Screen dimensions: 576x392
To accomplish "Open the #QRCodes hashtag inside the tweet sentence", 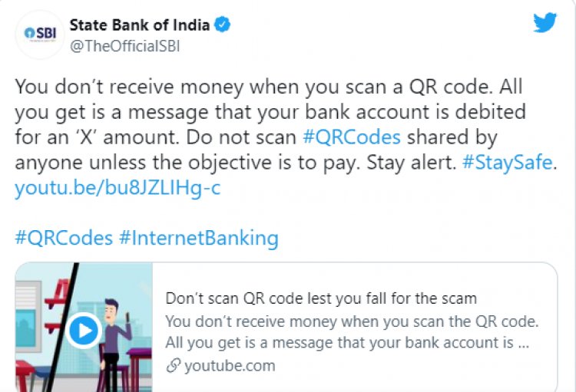I will 352,137.
